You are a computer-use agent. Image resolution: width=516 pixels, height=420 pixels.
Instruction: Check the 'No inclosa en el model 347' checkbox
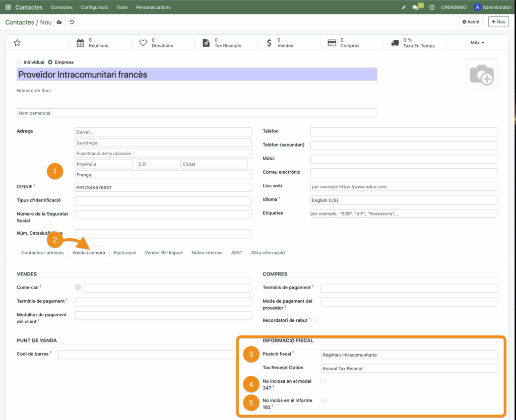[323, 381]
